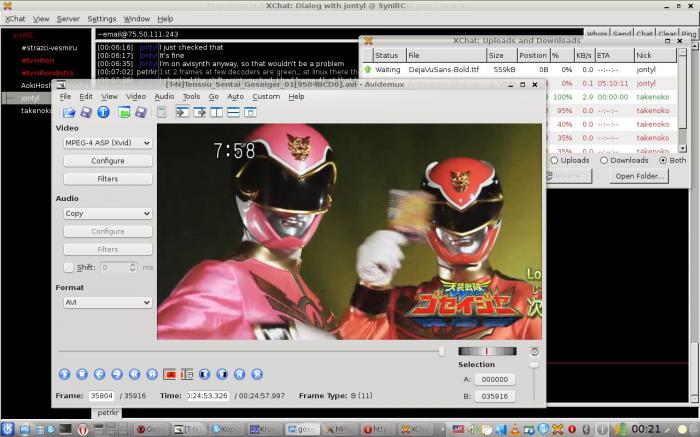Open the calculator toolbar icon in Avidemux
Screen dimensions: 700x437
pos(162,112)
